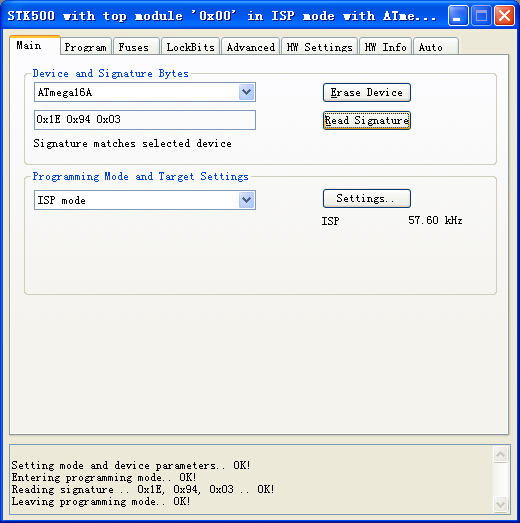Viewport: 520px width, 523px height.
Task: Click the log scrollbar down arrow
Action: pyautogui.click(x=500, y=504)
